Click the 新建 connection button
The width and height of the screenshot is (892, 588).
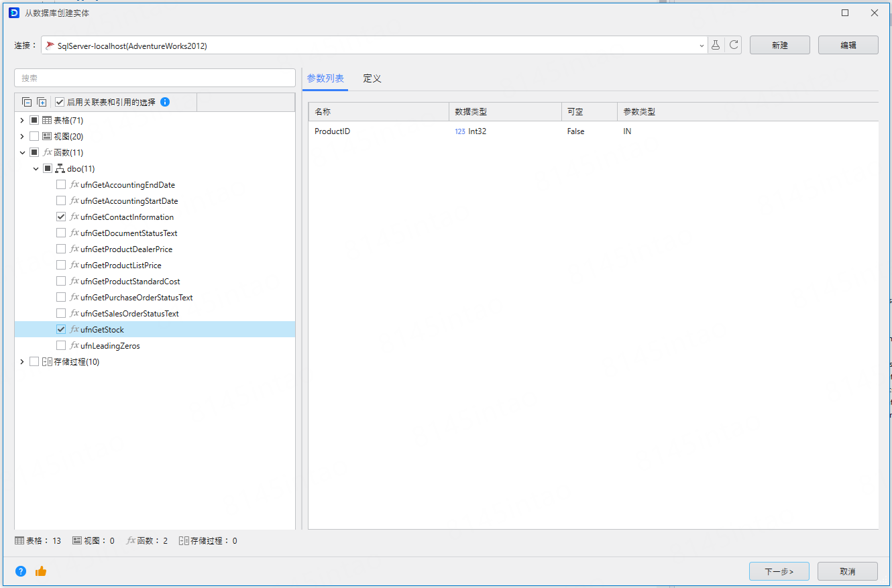[779, 45]
